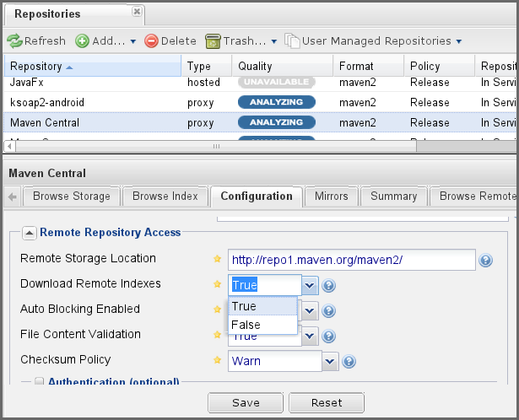This screenshot has width=519, height=420.
Task: Click the red Delete icon
Action: pyautogui.click(x=151, y=41)
